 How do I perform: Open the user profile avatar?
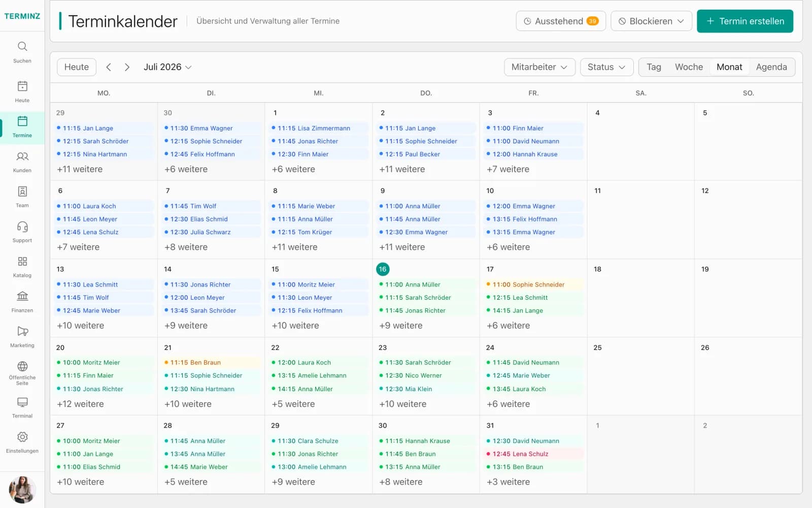22,489
